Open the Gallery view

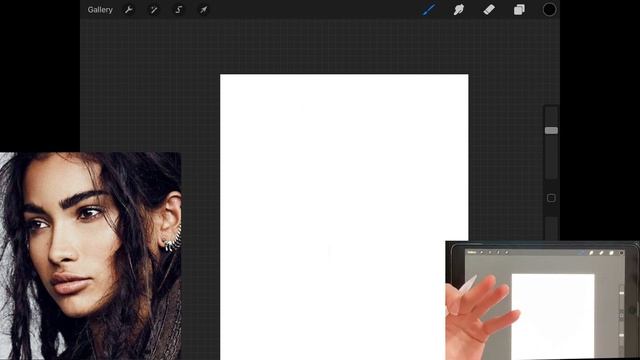(100, 10)
